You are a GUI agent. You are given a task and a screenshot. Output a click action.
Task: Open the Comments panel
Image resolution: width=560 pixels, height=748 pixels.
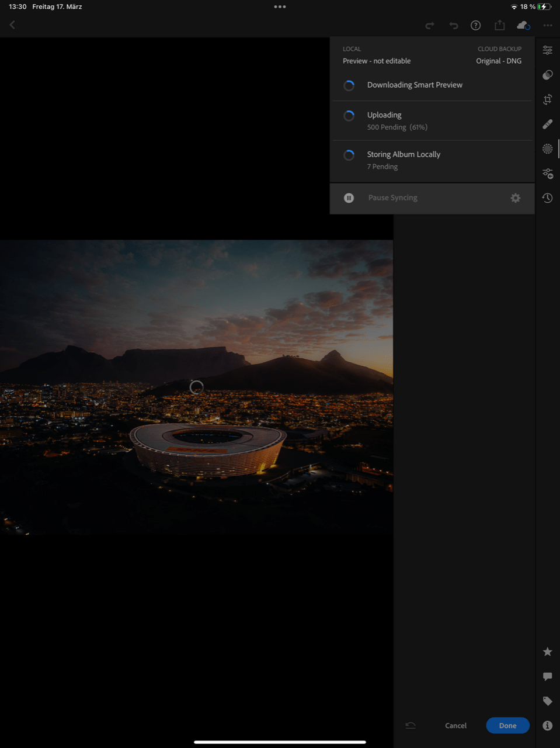pyautogui.click(x=547, y=676)
